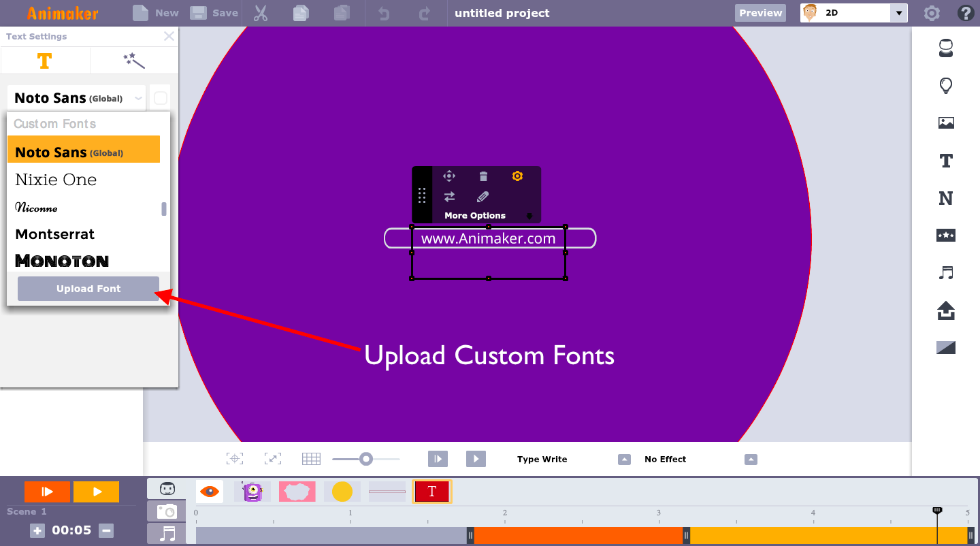Open the special effects stars library
Image resolution: width=980 pixels, height=546 pixels.
click(946, 236)
